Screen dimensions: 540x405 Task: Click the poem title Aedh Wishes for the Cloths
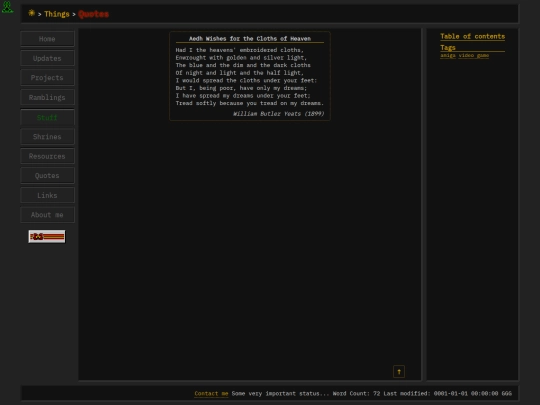tap(250, 39)
